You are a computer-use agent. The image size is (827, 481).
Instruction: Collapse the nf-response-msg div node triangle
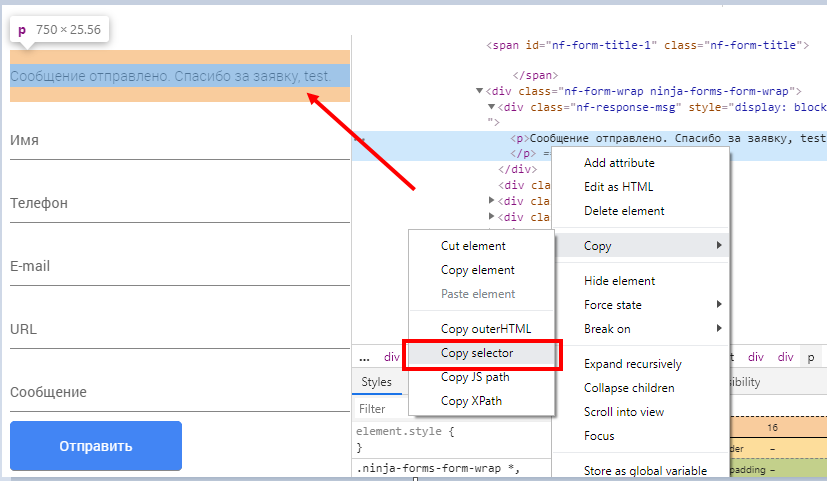coord(492,107)
